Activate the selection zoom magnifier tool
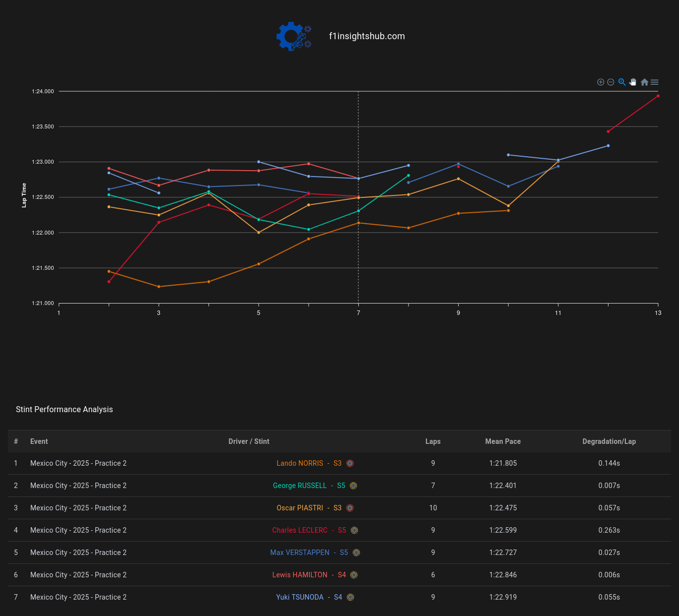Viewport: 679px width, 616px height. pyautogui.click(x=622, y=82)
